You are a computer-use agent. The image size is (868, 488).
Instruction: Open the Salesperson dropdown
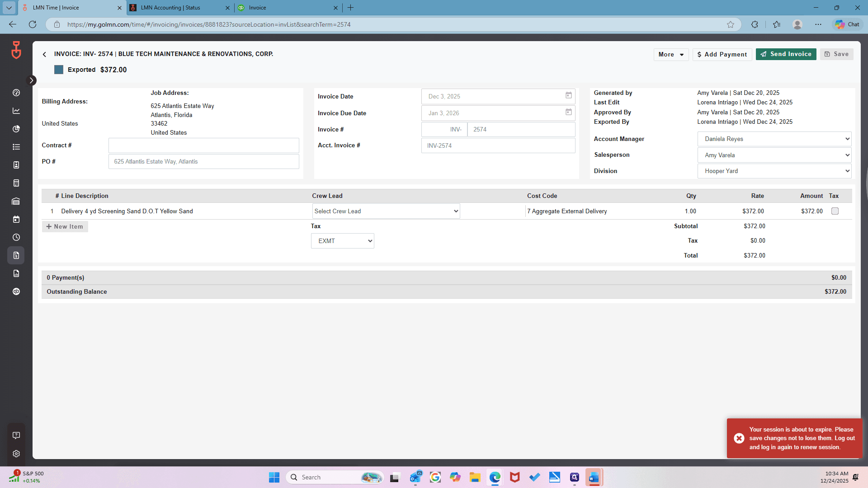[x=774, y=155]
